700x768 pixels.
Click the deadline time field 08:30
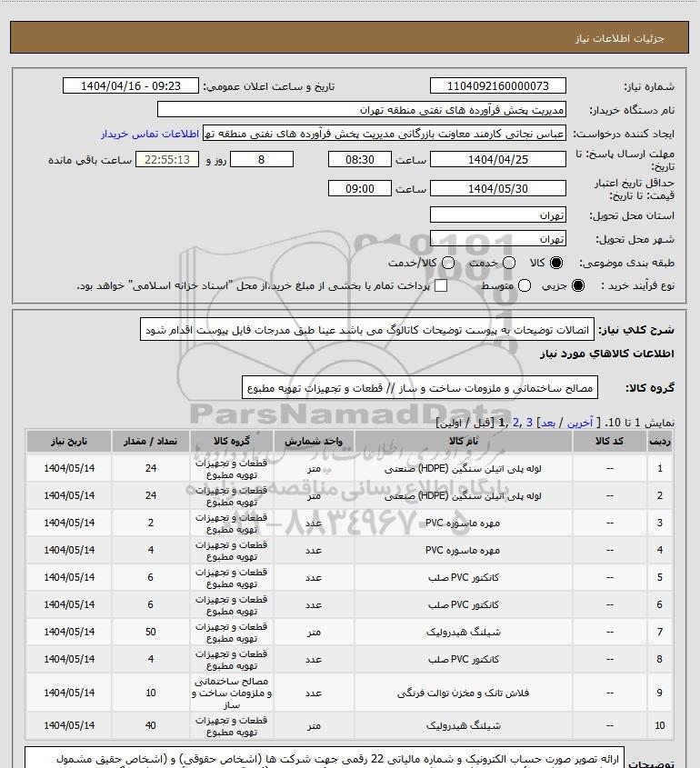tap(360, 159)
